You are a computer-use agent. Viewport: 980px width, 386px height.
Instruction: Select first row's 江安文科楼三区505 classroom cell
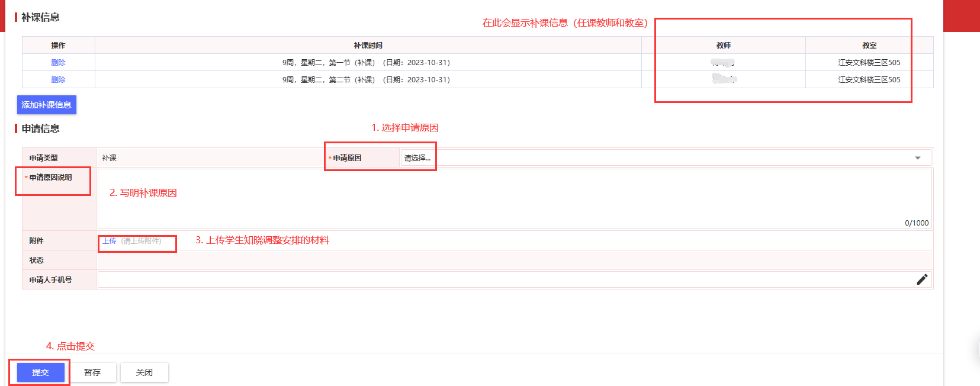tap(869, 63)
